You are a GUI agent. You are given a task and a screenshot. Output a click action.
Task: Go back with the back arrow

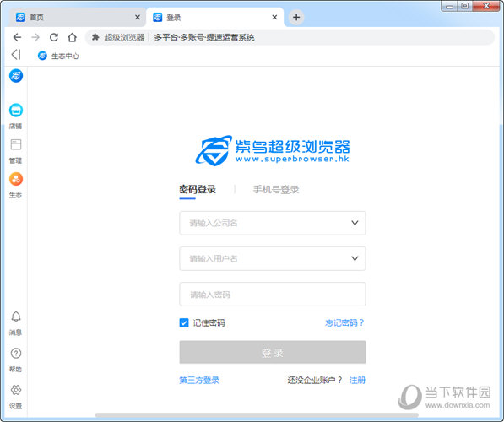pyautogui.click(x=17, y=37)
